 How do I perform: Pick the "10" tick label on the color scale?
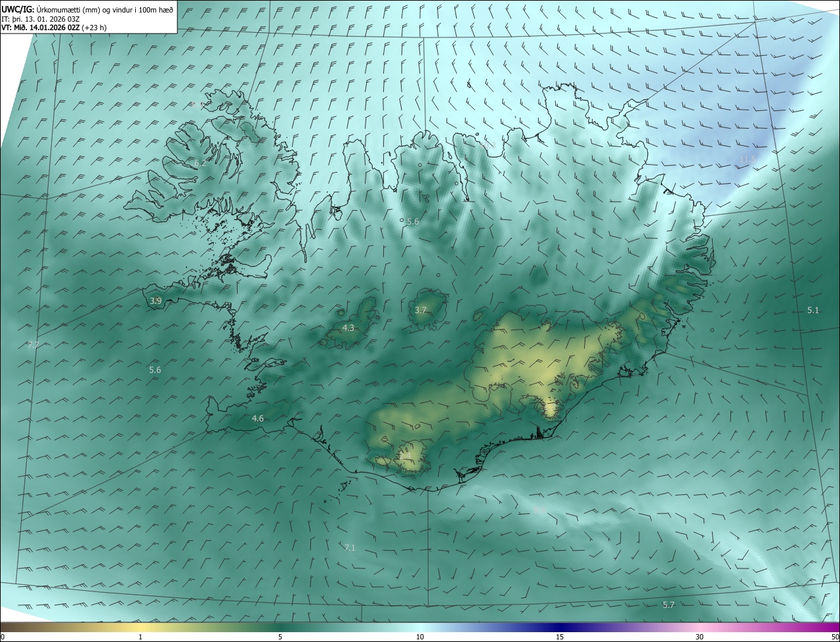[x=420, y=637]
